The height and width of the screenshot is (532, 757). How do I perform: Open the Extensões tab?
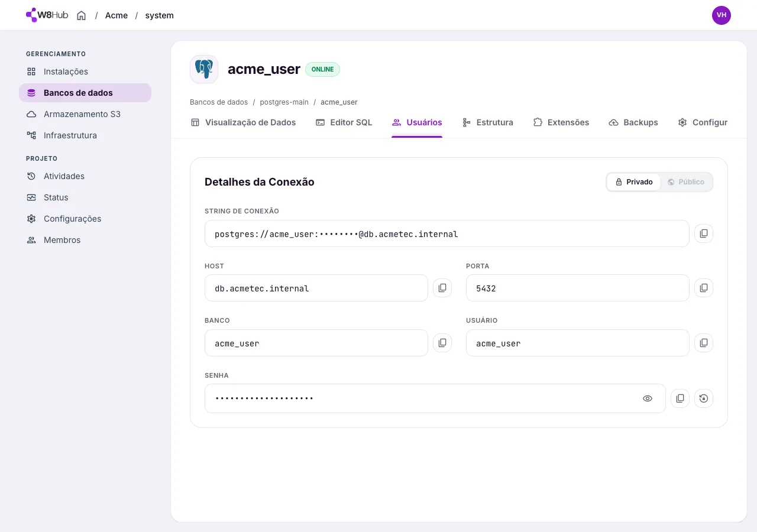pyautogui.click(x=561, y=122)
